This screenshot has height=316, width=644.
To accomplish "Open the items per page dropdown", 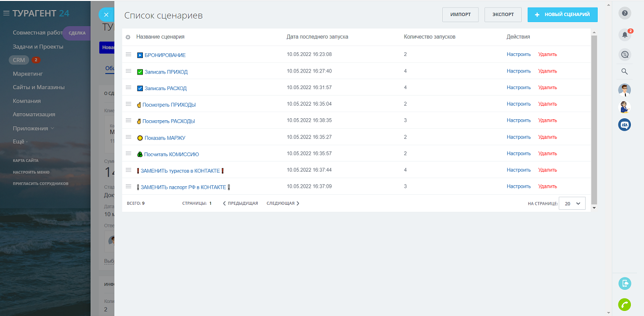I will pos(572,204).
